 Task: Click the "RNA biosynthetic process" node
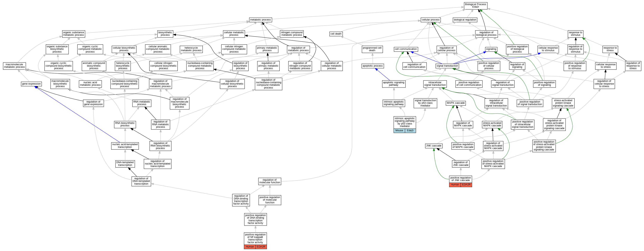125,125
